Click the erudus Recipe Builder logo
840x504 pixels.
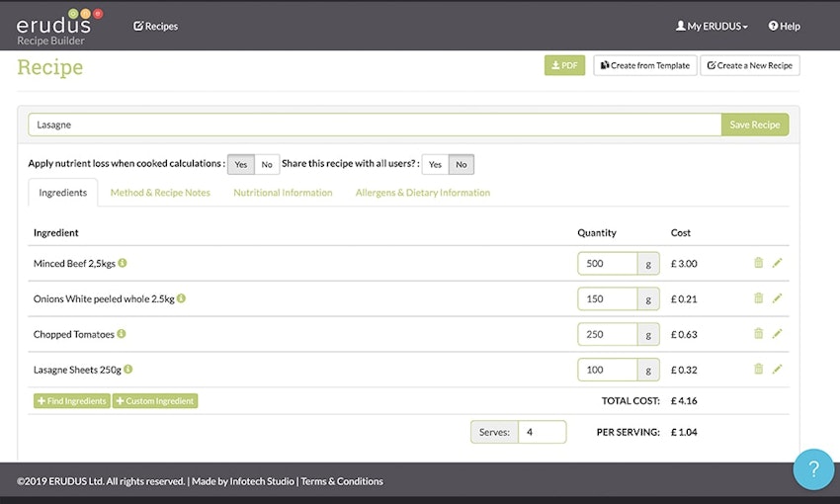coord(59,27)
